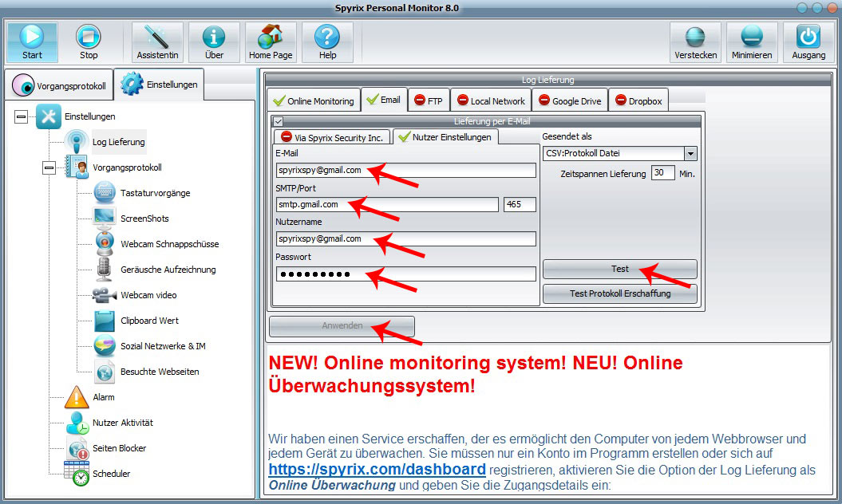Click the Passwort field

click(x=406, y=274)
